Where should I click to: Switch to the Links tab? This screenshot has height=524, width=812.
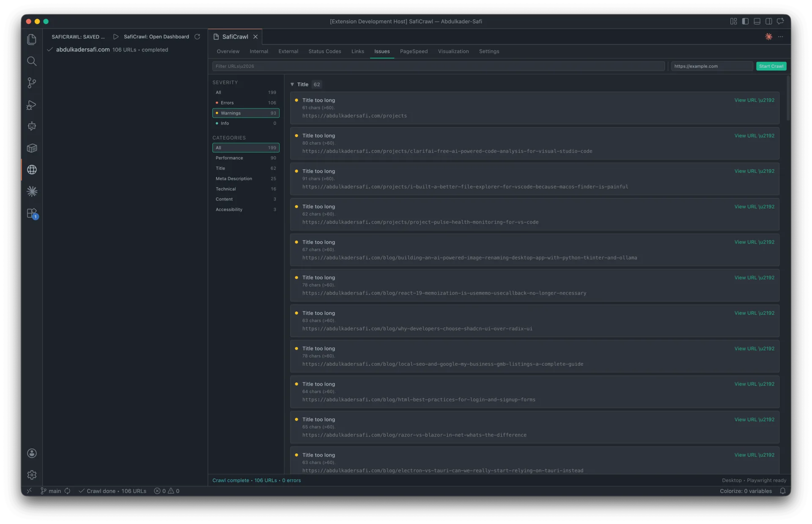(x=357, y=51)
